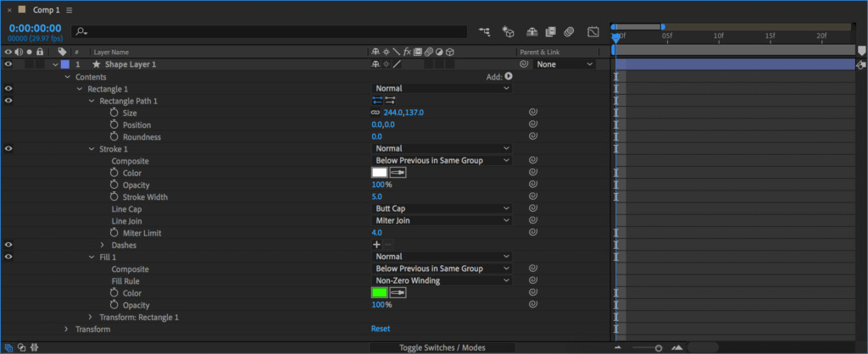Click In/Out/Duration pane toggle at bottom

click(x=34, y=348)
